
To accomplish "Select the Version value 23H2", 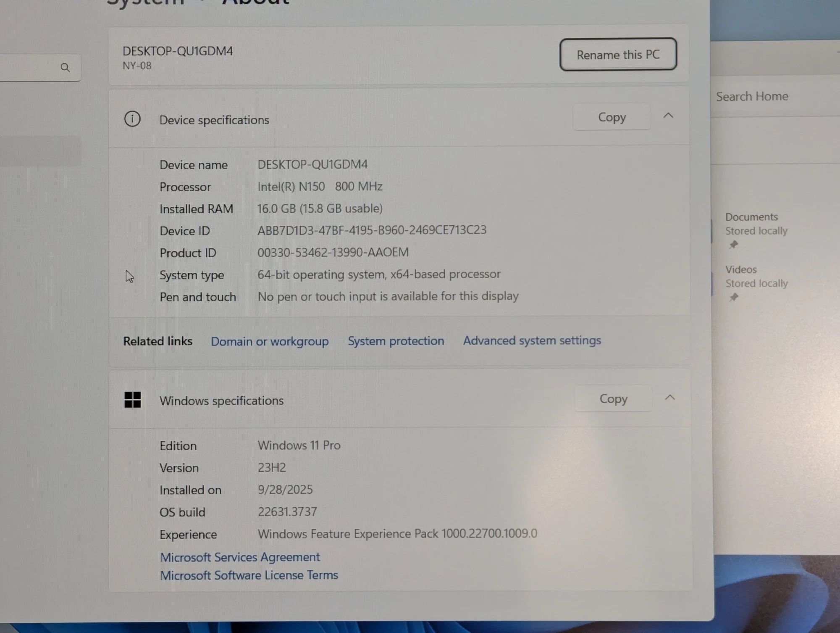I will tap(272, 467).
